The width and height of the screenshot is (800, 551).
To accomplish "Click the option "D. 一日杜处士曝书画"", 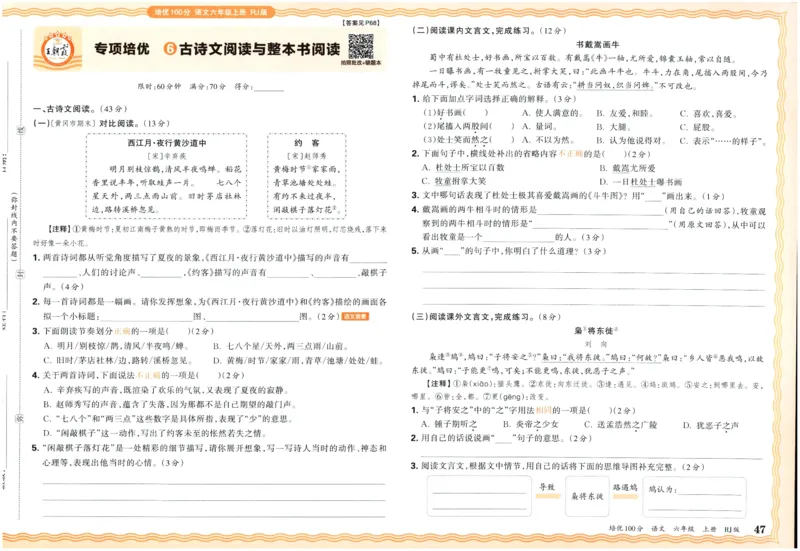I will (641, 182).
